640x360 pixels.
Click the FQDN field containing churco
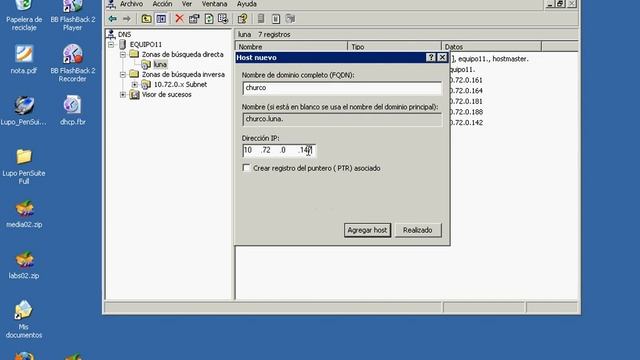[x=342, y=88]
